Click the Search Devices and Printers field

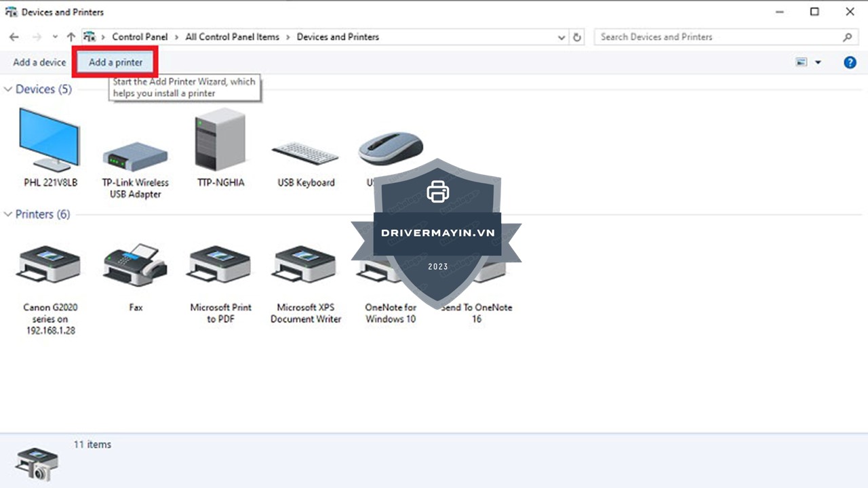[719, 37]
